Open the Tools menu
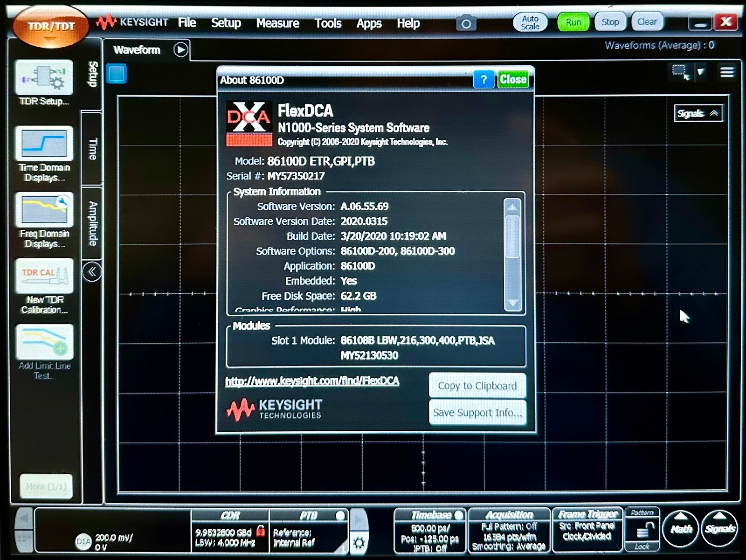The image size is (746, 560). (328, 23)
